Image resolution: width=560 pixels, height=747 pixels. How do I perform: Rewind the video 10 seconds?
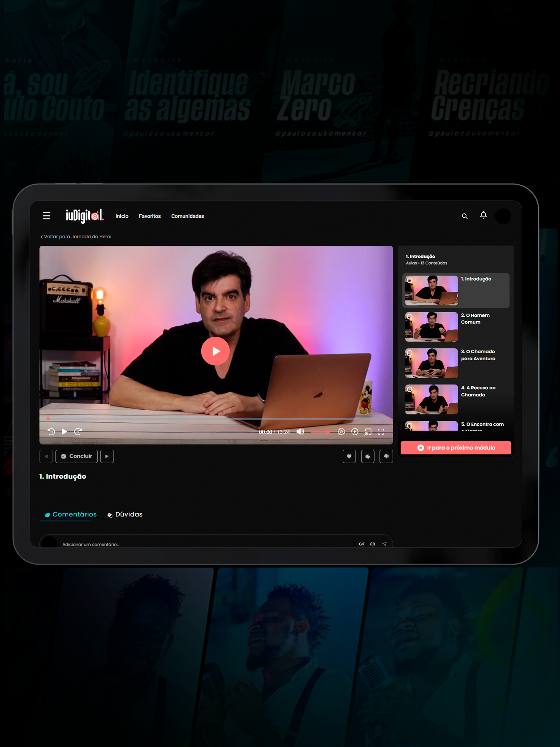pyautogui.click(x=51, y=431)
